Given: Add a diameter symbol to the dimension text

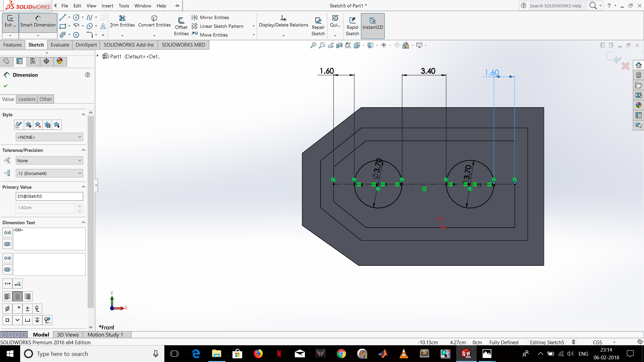Looking at the screenshot, I should point(7,308).
